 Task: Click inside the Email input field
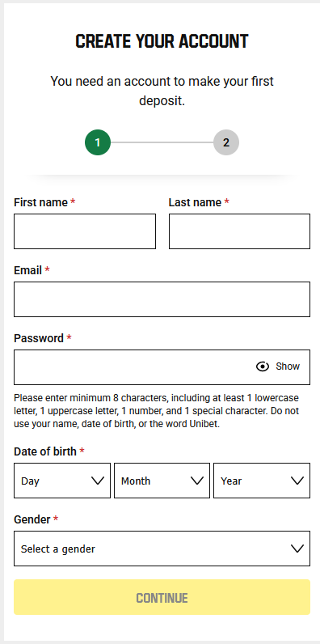coord(162,299)
